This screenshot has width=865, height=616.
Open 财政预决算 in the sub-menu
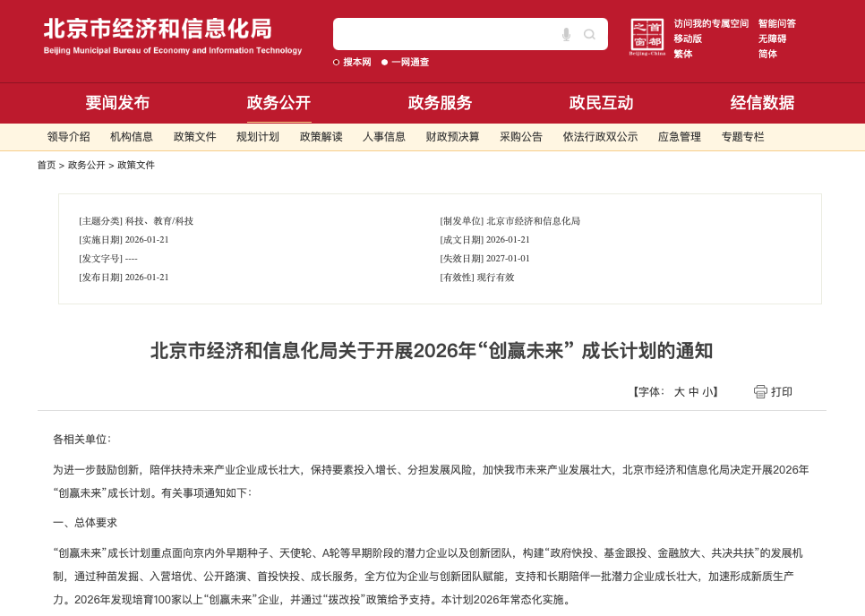[452, 137]
